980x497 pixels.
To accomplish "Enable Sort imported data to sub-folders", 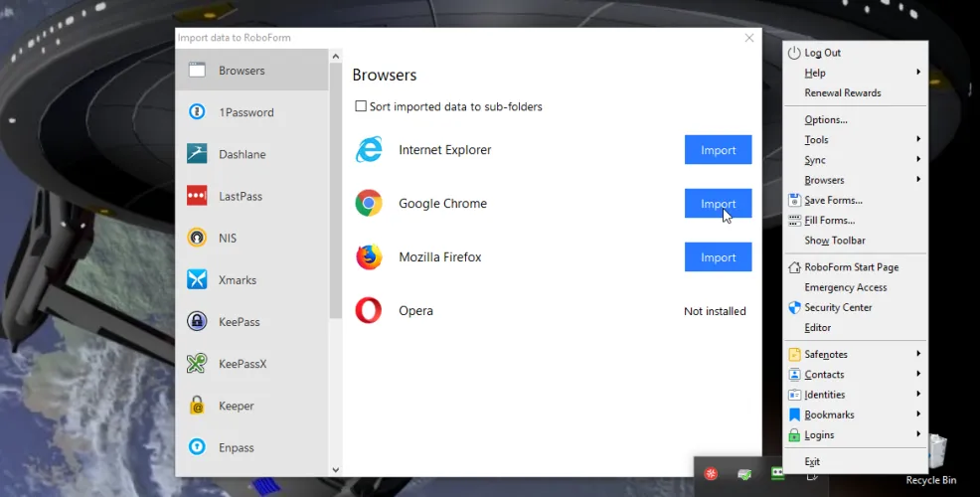I will pyautogui.click(x=361, y=106).
